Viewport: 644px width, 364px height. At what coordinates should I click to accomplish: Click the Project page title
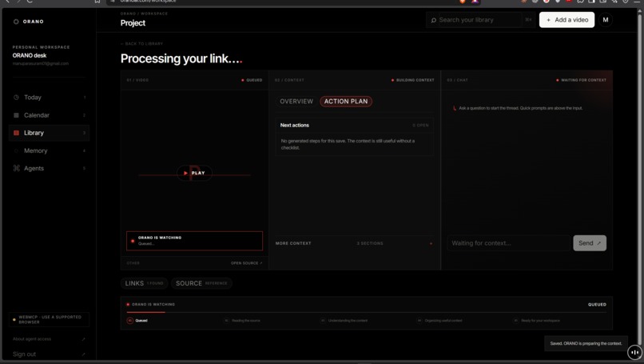point(133,23)
